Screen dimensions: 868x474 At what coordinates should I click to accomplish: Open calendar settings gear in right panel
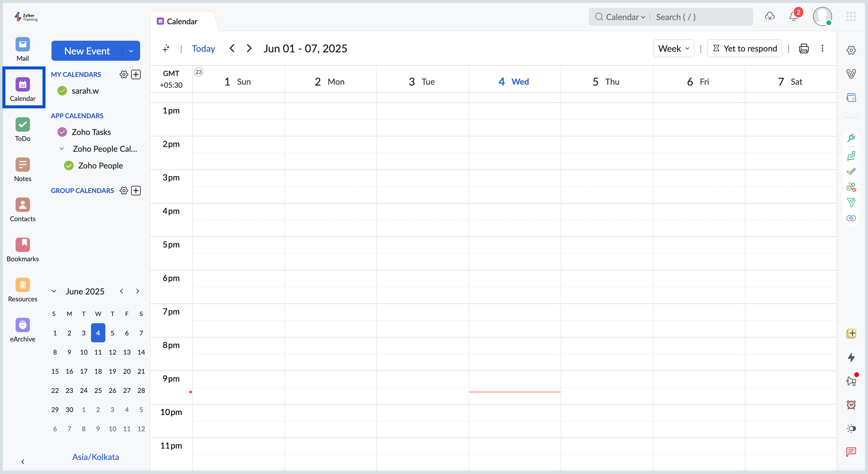(x=851, y=50)
